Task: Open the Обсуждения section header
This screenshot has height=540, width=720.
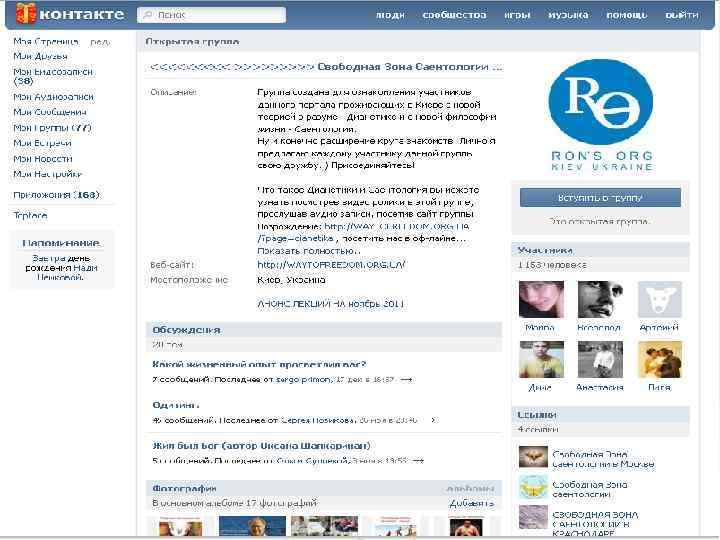Action: pos(186,330)
